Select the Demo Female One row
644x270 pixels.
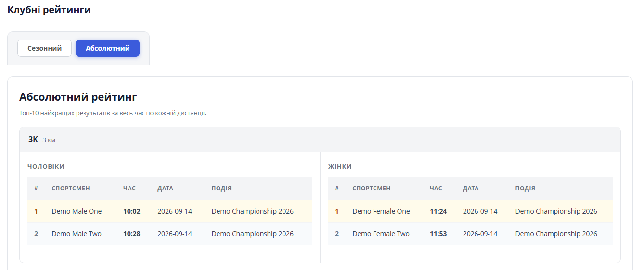[x=470, y=211]
